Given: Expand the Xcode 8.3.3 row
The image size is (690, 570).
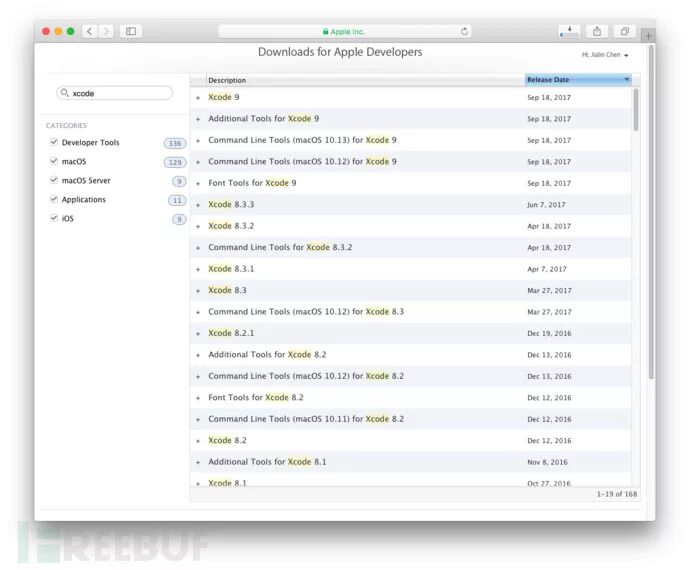Looking at the screenshot, I should [x=198, y=205].
